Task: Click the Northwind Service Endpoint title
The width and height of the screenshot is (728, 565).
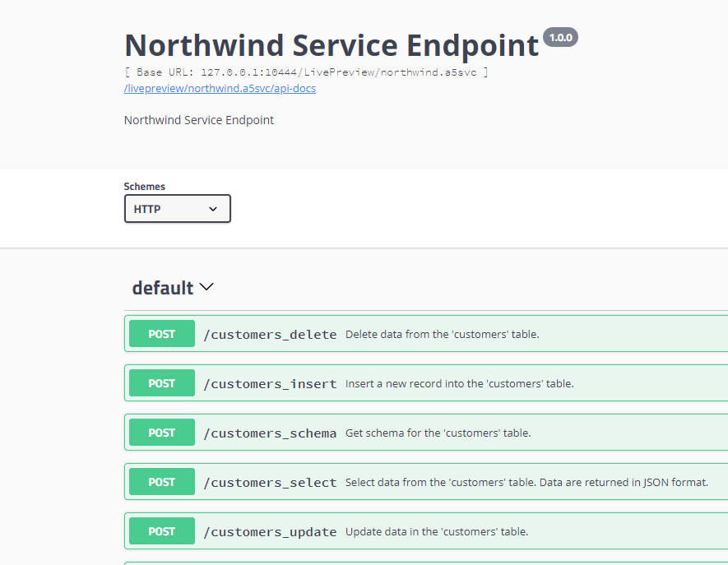Action: click(332, 45)
